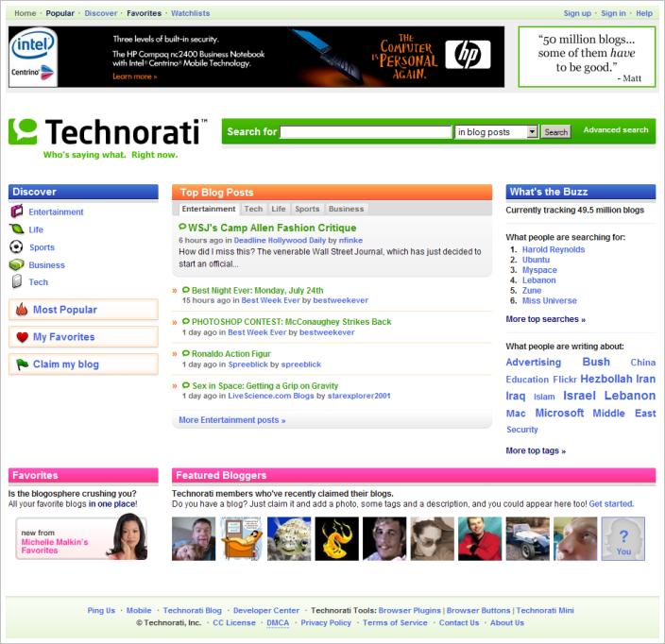Open WSJ's Camp Allen Fashion Critique post
665x644 pixels.
tap(272, 228)
